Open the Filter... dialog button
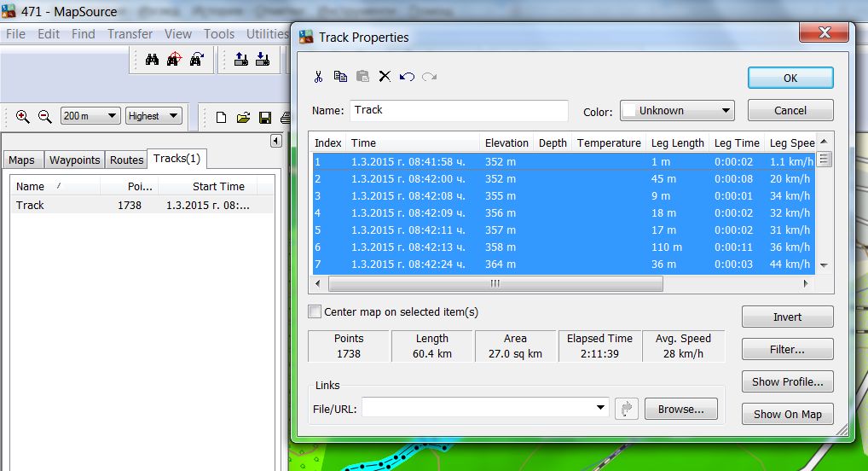Viewport: 868px width, 471px height. (x=787, y=349)
